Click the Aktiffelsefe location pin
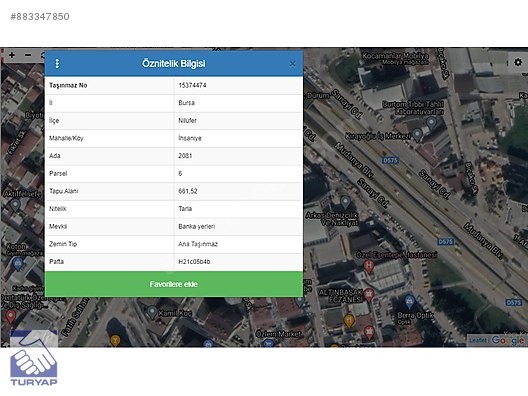528x396 pixels. 15,204
